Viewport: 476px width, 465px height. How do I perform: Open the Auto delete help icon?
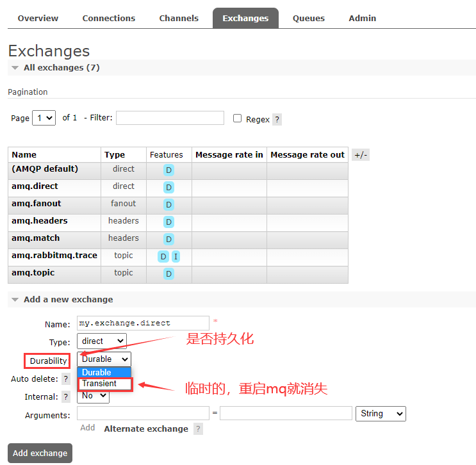click(66, 379)
